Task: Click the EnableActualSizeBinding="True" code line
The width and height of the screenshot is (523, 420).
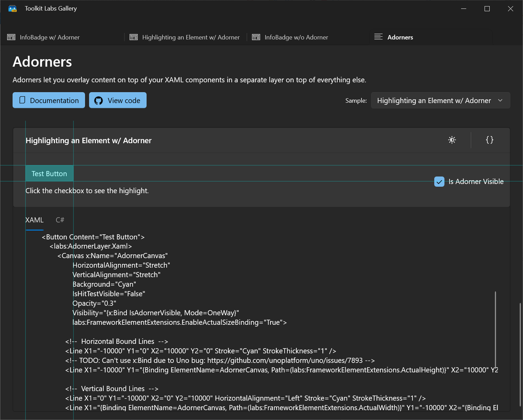Action: (x=180, y=322)
